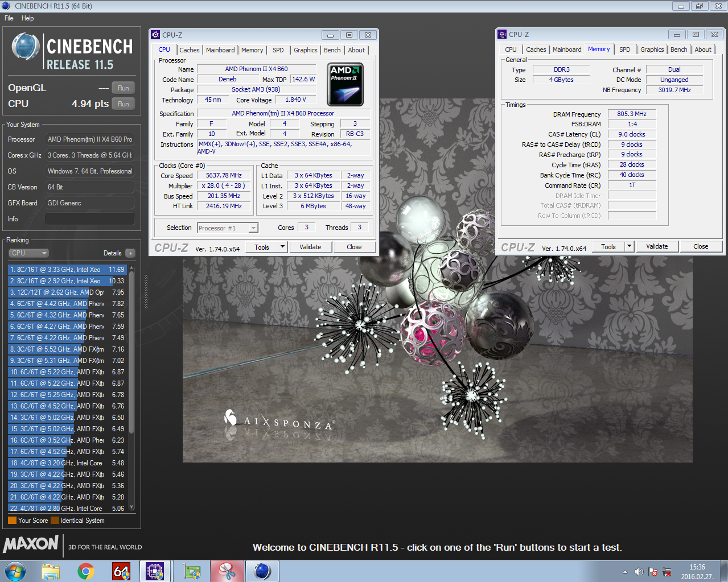Viewport: 728px width, 582px height.
Task: Expand Tools dropdown arrow in Memory CPU-Z
Action: coord(629,246)
